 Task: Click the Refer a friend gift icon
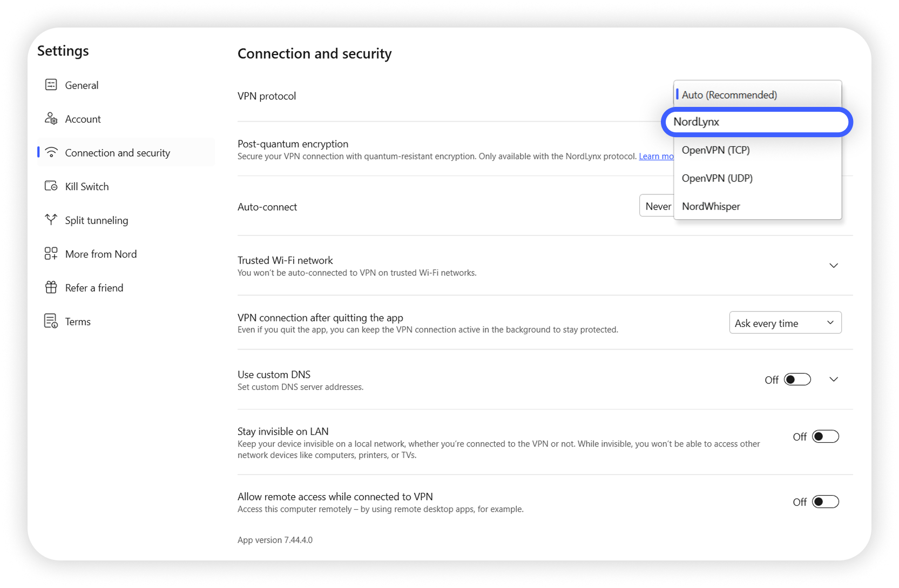click(51, 287)
